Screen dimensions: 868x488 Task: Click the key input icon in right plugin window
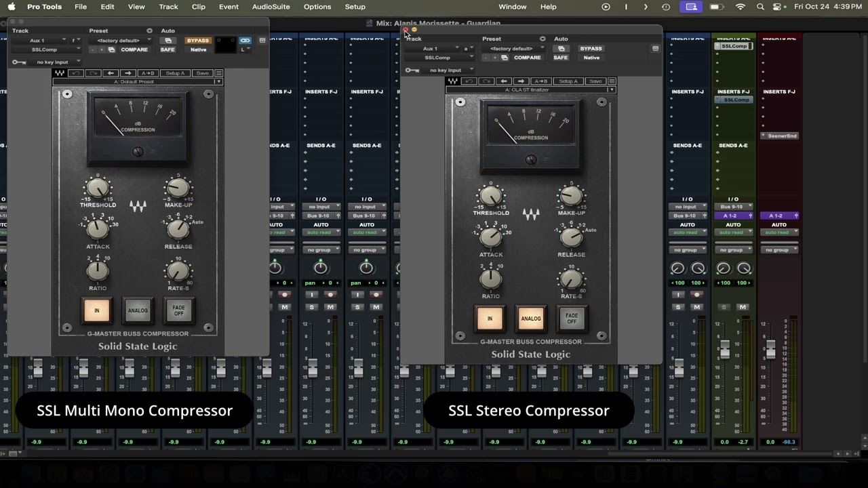coord(412,70)
